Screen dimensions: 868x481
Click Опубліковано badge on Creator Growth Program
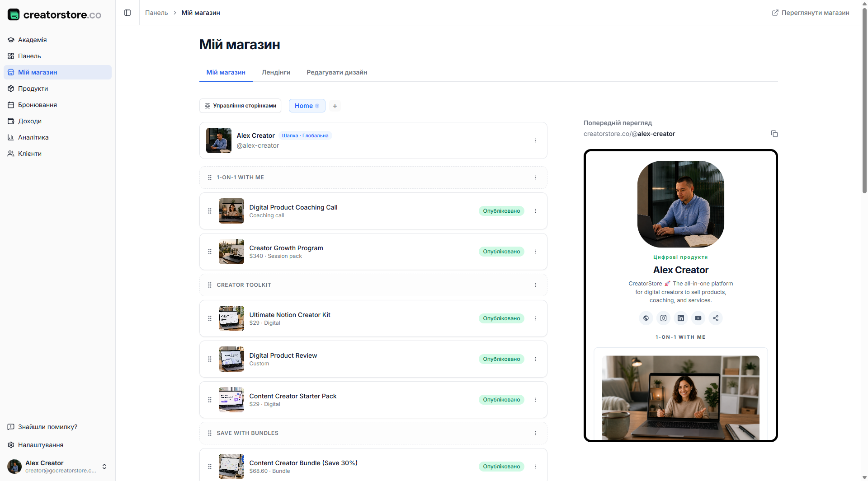[501, 252]
